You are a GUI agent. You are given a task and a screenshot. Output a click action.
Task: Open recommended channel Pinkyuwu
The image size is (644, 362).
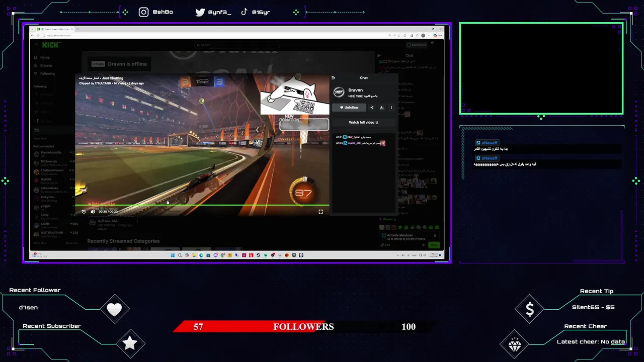point(54,198)
